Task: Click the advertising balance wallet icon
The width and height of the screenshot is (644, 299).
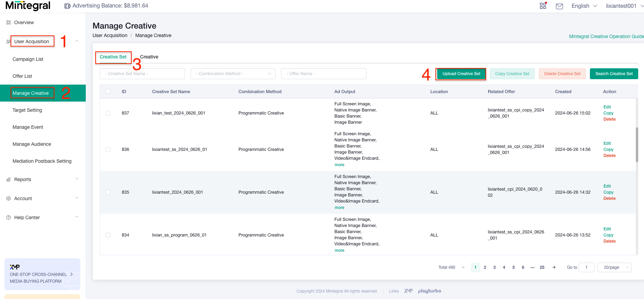Action: click(x=67, y=6)
